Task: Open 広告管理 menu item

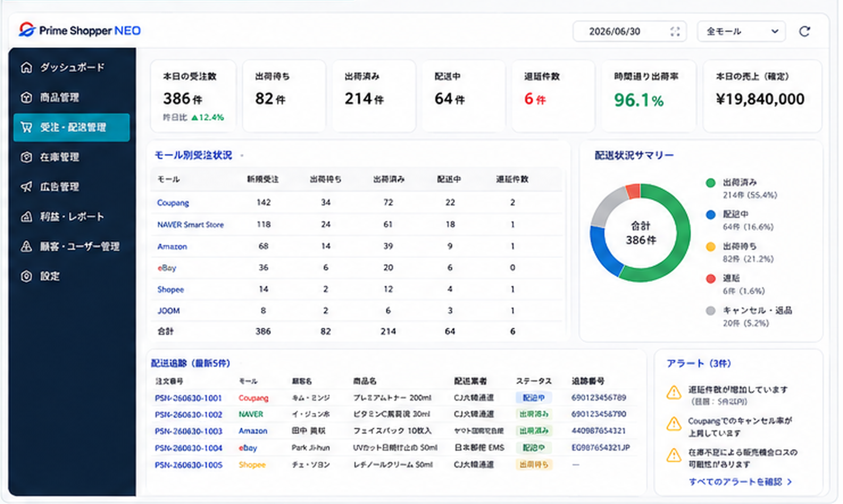Action: coord(72,187)
